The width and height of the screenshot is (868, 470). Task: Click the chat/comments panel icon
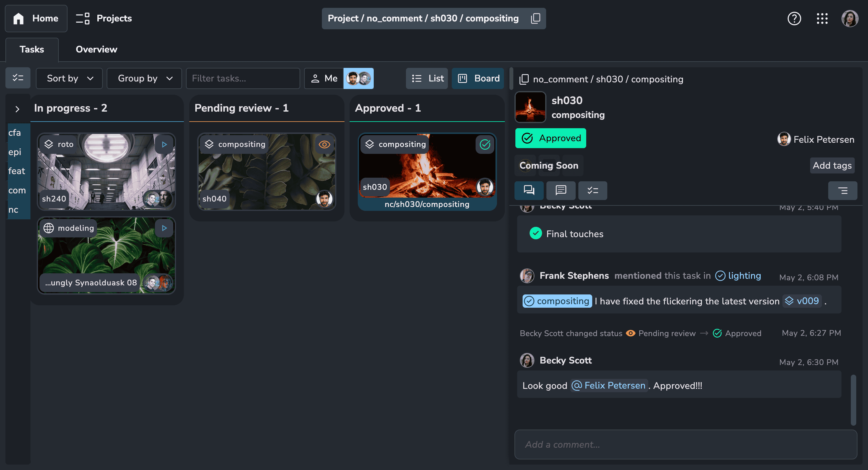click(529, 189)
